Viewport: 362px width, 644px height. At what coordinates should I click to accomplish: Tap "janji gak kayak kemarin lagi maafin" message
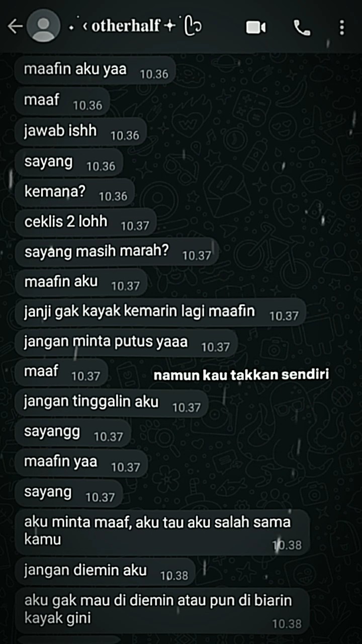161,313
